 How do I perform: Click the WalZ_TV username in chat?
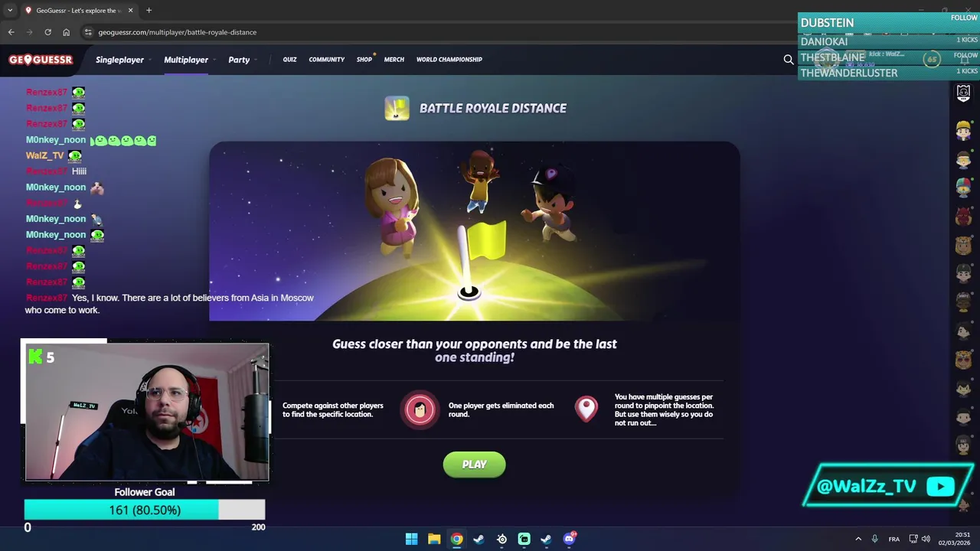pyautogui.click(x=45, y=155)
